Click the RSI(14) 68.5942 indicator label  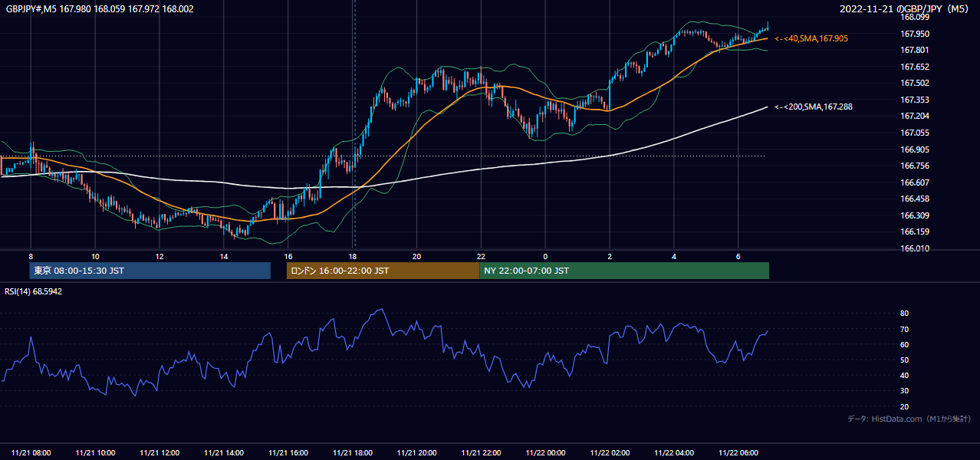[34, 291]
